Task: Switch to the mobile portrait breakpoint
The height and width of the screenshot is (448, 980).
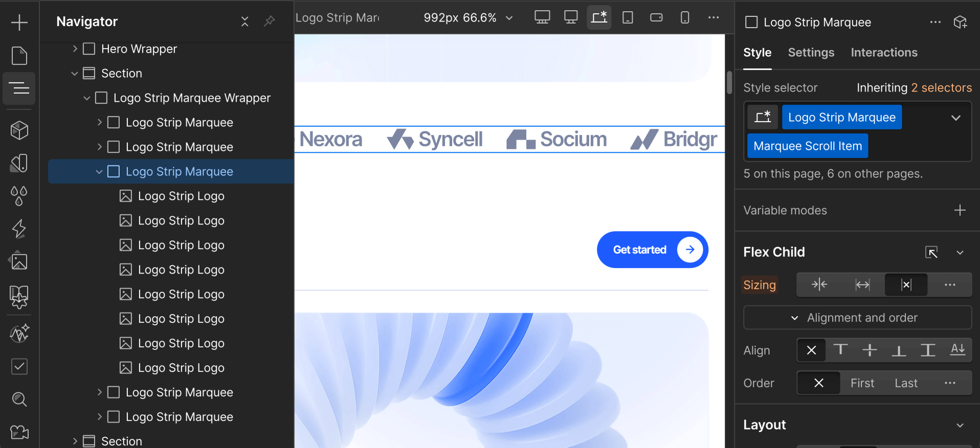Action: (x=685, y=17)
